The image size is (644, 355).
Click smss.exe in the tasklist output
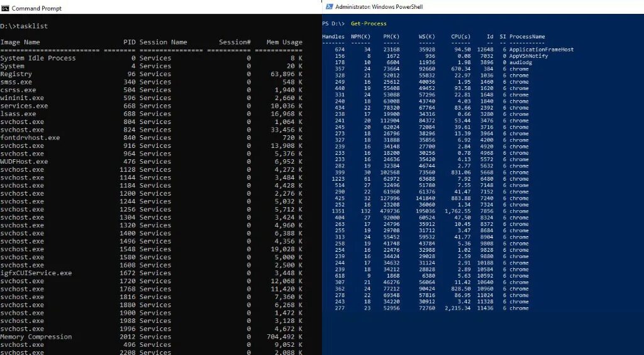[16, 82]
